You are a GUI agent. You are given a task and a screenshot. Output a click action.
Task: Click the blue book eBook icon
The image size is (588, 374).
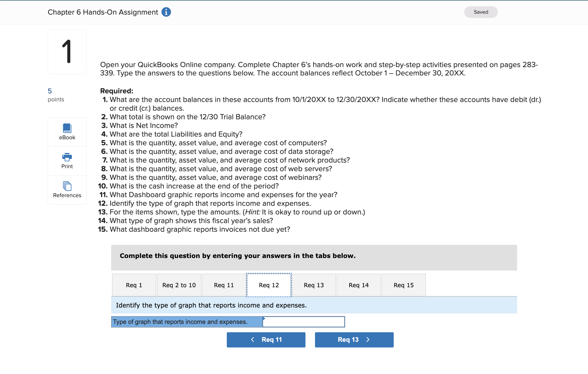67,128
